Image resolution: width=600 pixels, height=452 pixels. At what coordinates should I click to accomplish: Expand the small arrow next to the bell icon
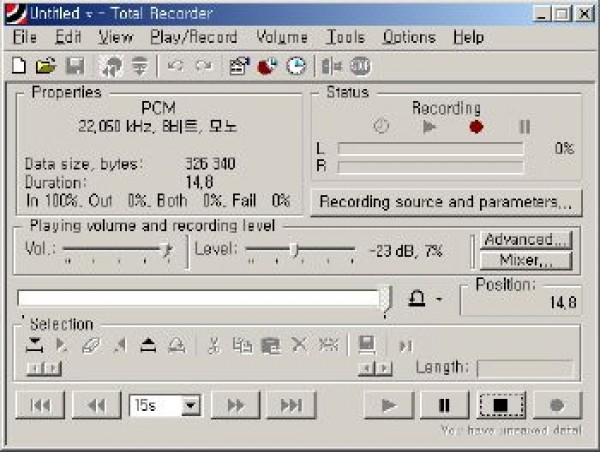pyautogui.click(x=439, y=299)
